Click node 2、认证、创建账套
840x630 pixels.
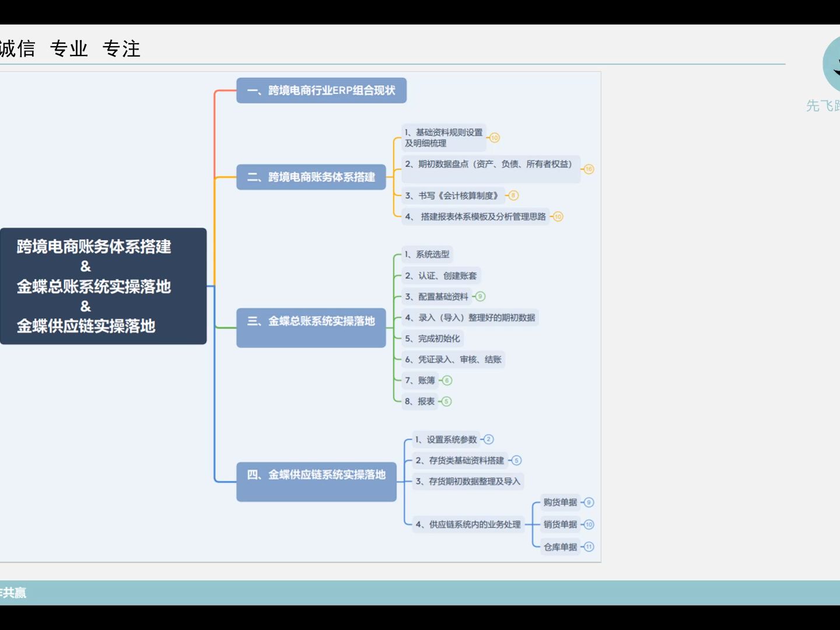point(441,275)
